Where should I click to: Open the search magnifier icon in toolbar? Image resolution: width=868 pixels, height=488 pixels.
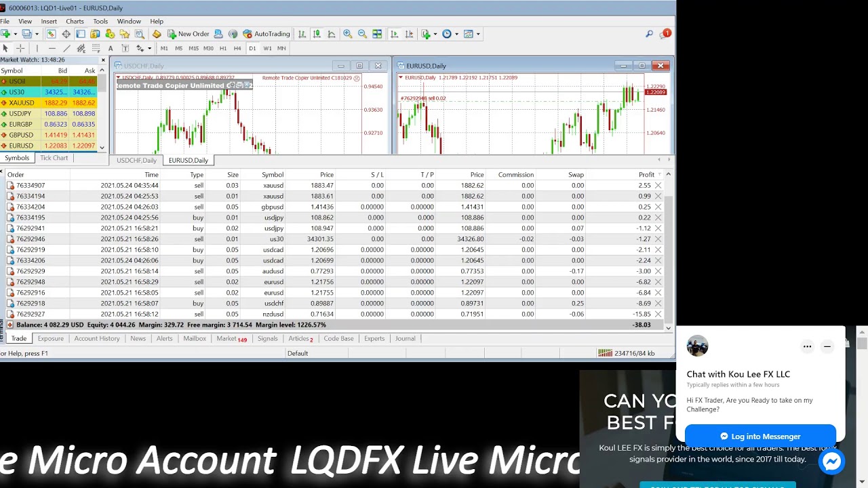[x=649, y=34]
